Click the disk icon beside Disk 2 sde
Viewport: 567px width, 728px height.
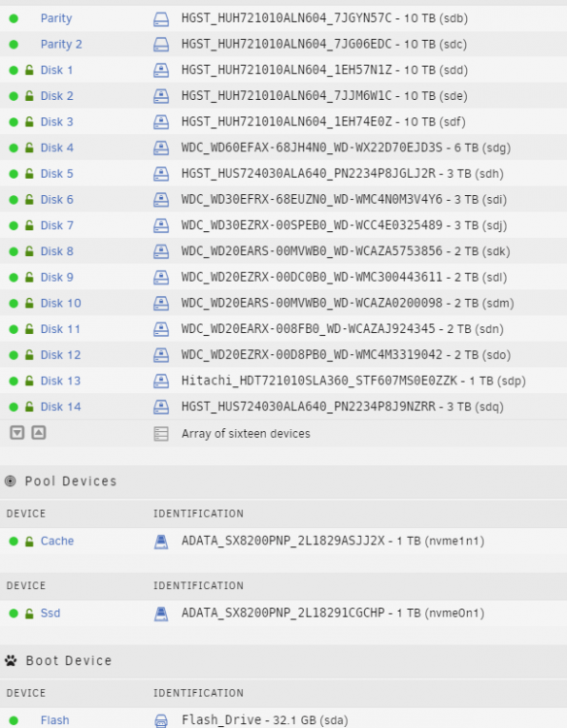[161, 96]
